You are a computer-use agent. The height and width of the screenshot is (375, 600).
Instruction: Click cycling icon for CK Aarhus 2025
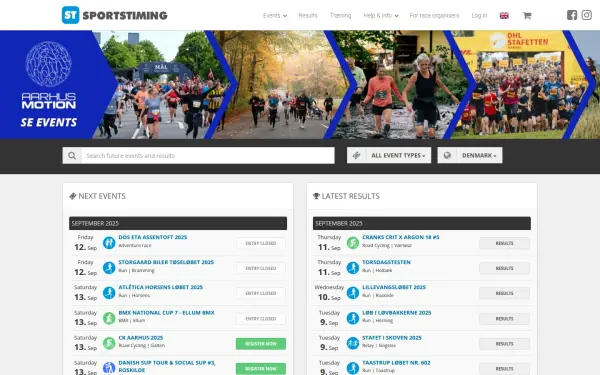(x=109, y=343)
